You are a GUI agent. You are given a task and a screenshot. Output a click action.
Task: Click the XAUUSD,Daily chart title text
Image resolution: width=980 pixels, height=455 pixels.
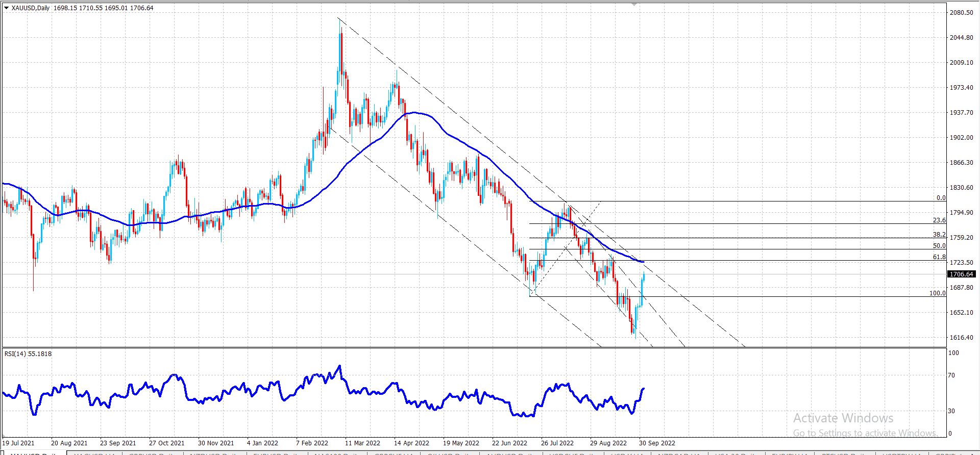pyautogui.click(x=31, y=8)
